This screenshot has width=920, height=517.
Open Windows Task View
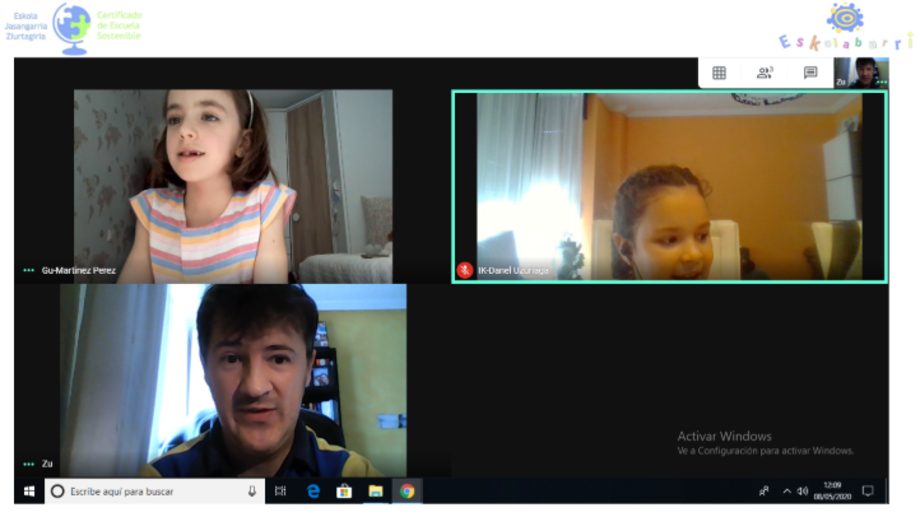[x=281, y=491]
